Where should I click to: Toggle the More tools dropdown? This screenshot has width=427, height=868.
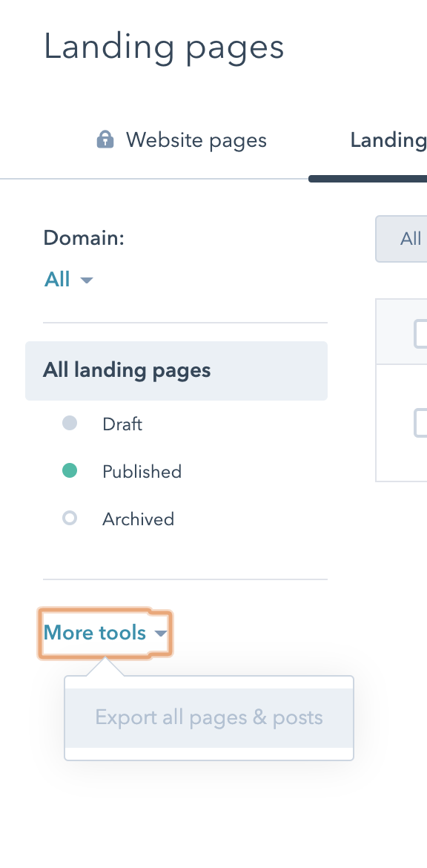pos(105,633)
